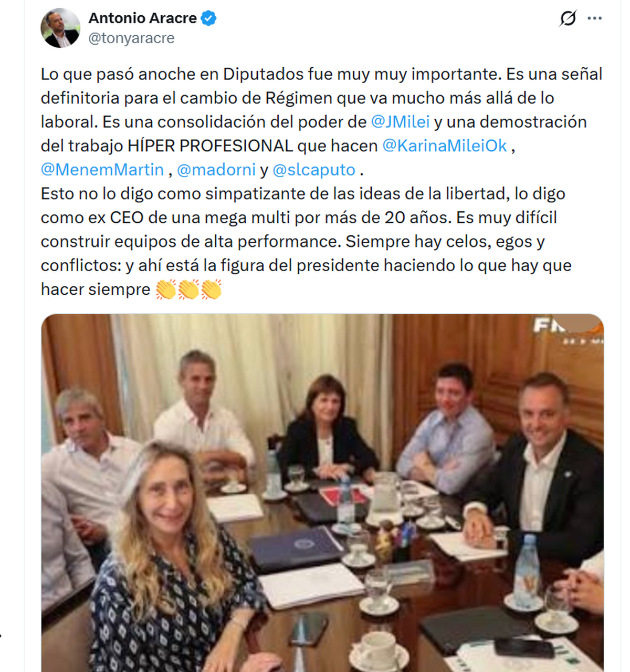Click the Antonio Aracre display name
Viewport: 630px width, 672px height.
point(142,18)
